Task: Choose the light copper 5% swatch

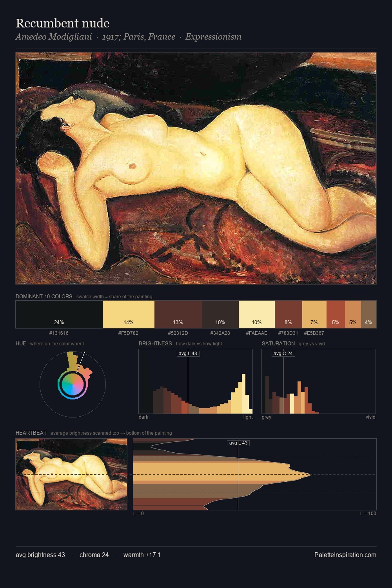Action: [x=353, y=314]
